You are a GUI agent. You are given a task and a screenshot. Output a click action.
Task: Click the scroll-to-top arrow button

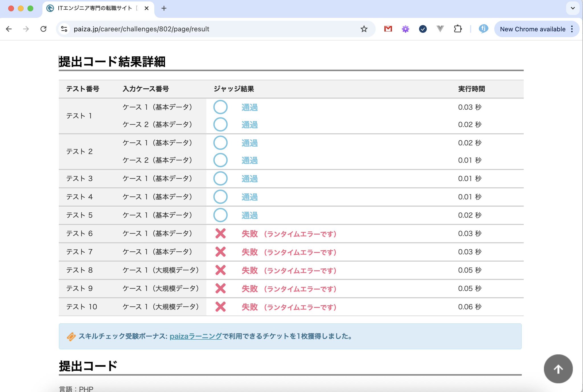(x=558, y=369)
